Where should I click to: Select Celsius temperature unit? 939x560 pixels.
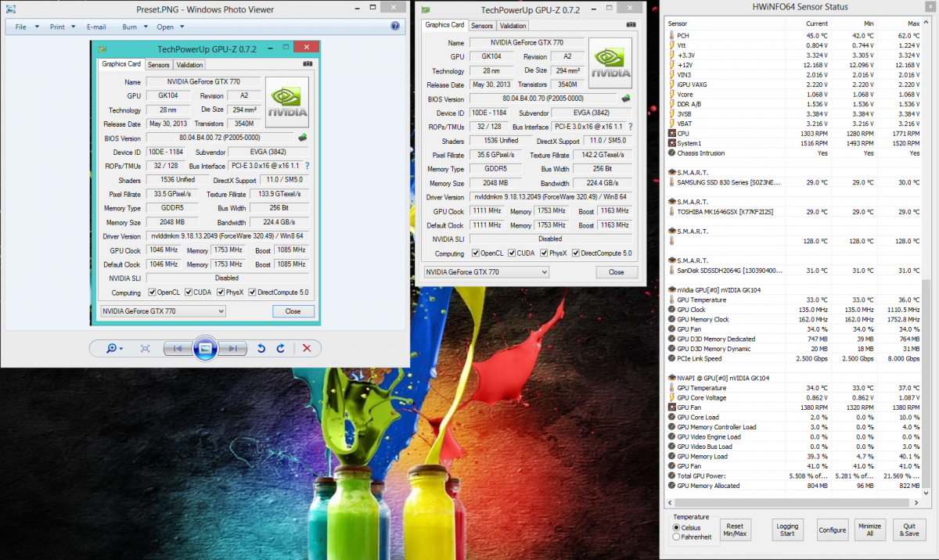coord(677,527)
